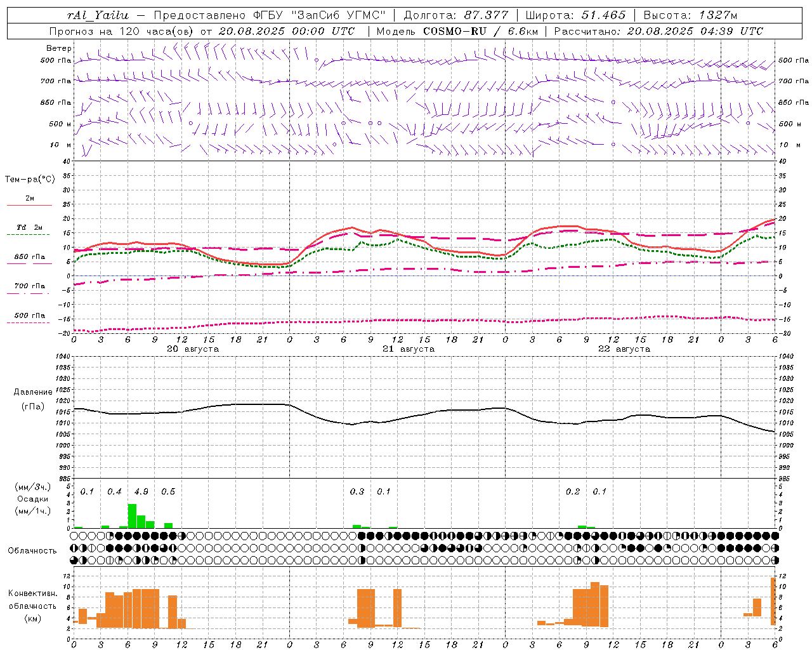
Task: Click the 21 августа date label
Action: tap(408, 349)
